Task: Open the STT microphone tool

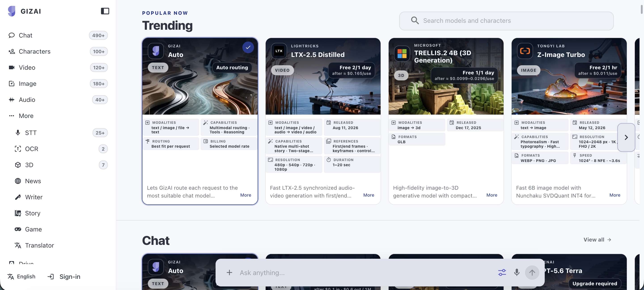Action: coord(61,133)
